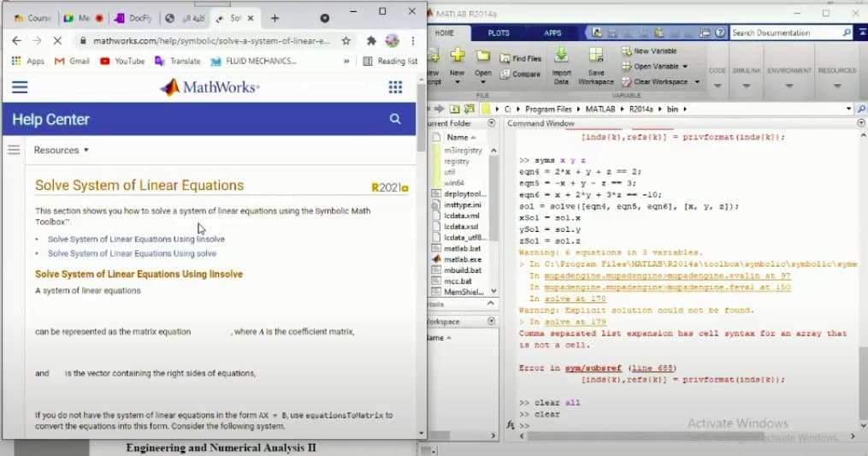This screenshot has width=868, height=456.
Task: Open Chrome extensions puzzle icon
Action: click(371, 41)
